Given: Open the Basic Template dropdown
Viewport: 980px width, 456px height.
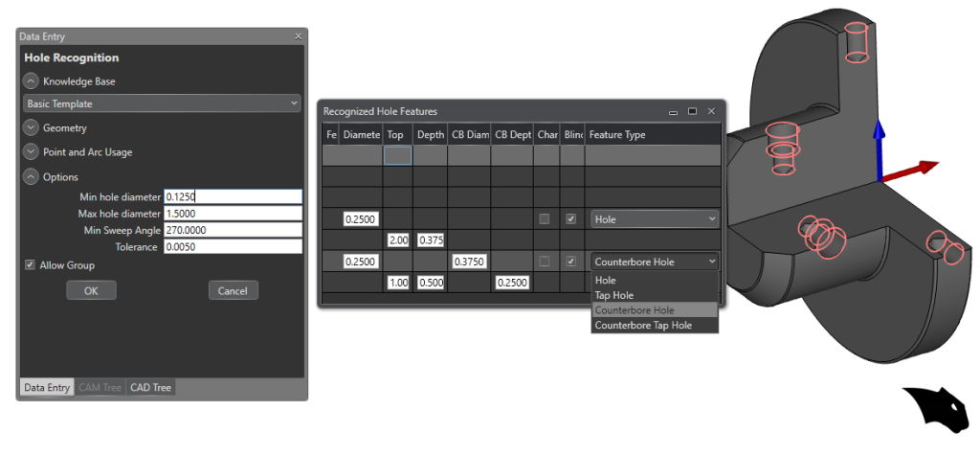Looking at the screenshot, I should tap(161, 103).
